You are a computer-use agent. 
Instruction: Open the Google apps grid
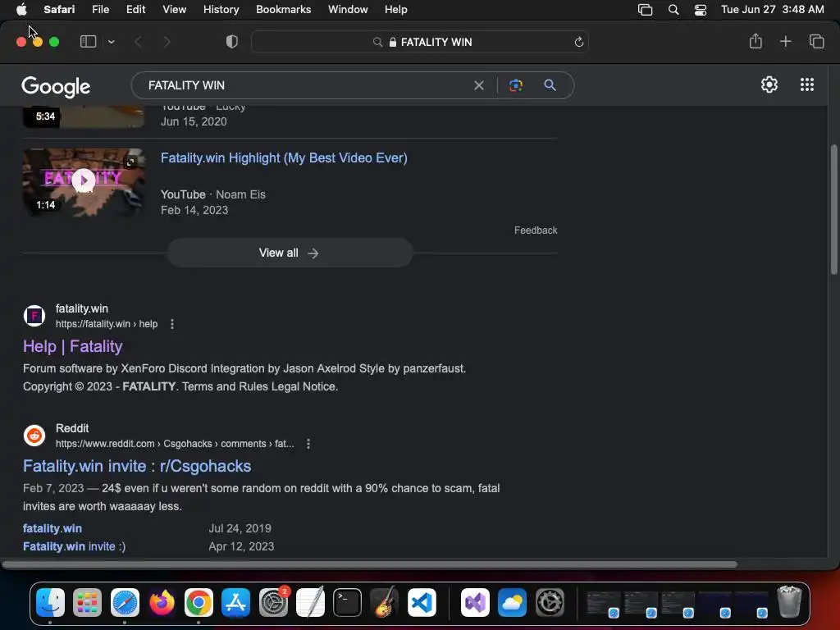(x=807, y=84)
